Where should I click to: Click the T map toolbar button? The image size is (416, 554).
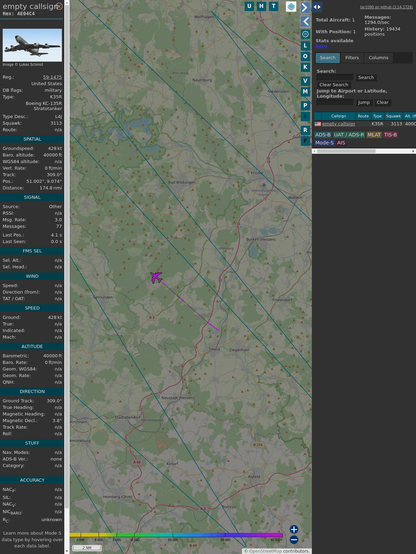(x=273, y=6)
